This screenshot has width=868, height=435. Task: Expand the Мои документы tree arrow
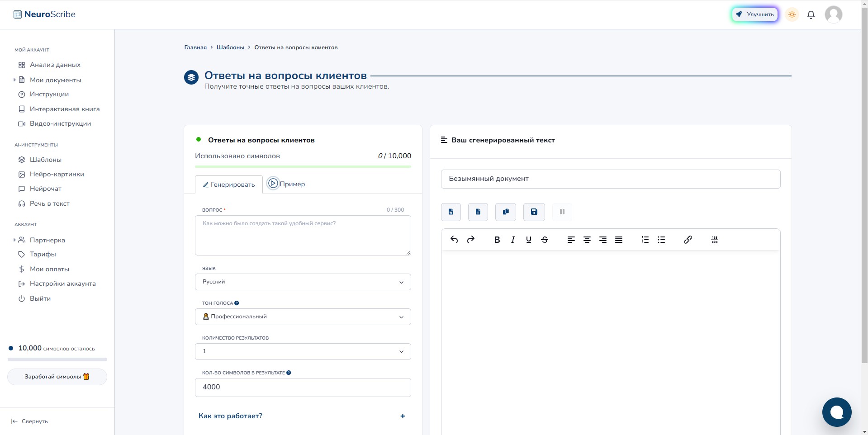point(14,80)
